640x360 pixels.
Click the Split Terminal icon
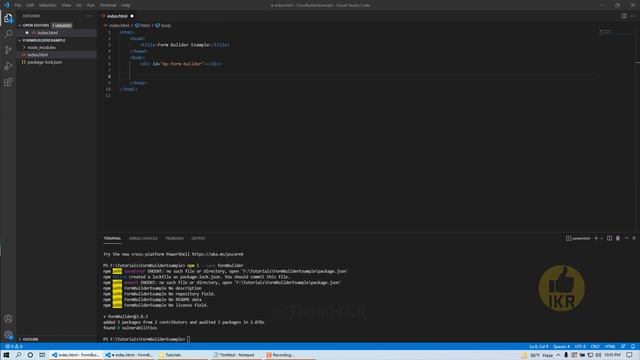(x=609, y=238)
